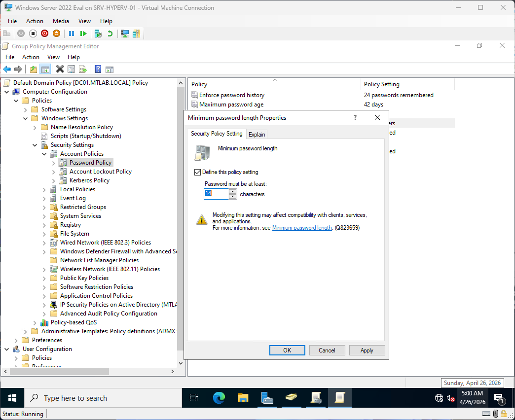
Task: Collapse the Computer Configuration node
Action: click(x=7, y=92)
